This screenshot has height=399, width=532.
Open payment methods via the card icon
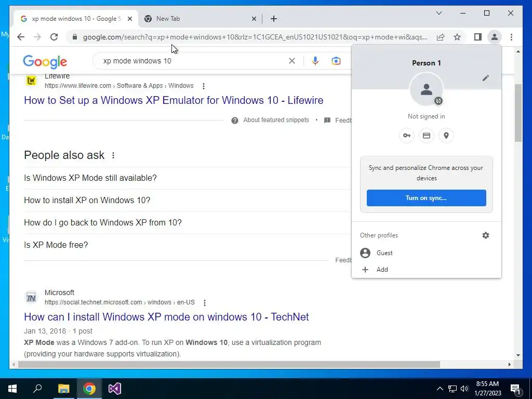[427, 136]
